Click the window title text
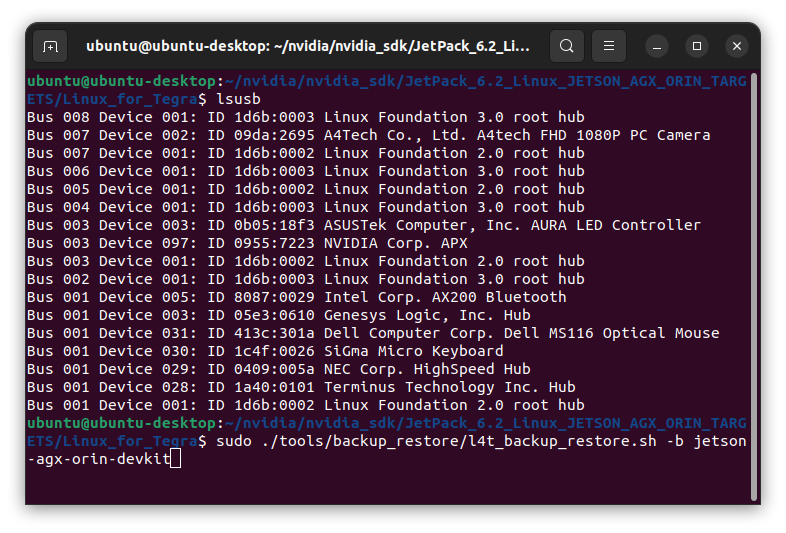Screen dimensions: 786x533 pos(308,46)
